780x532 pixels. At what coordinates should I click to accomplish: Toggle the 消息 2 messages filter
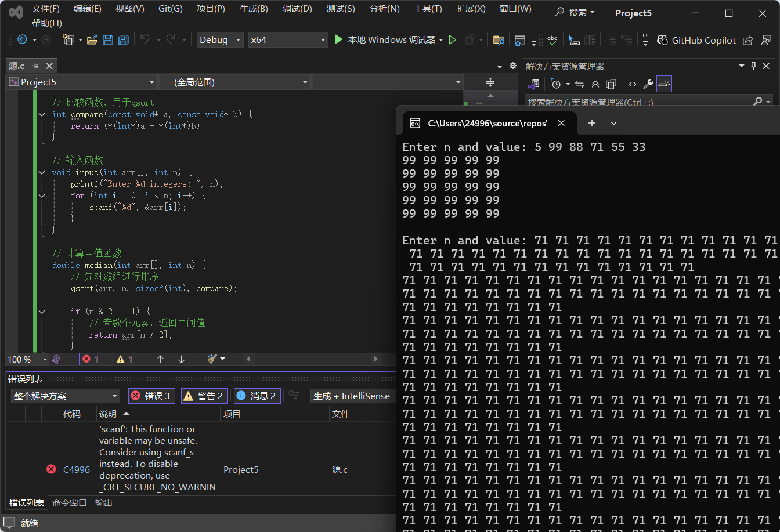pyautogui.click(x=257, y=396)
